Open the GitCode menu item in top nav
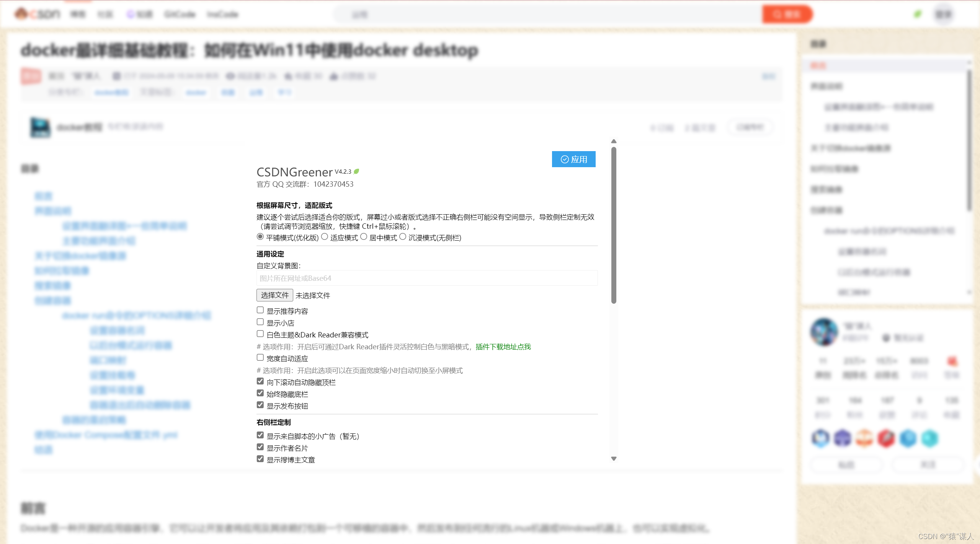Screen dimensions: 980x544 pyautogui.click(x=180, y=14)
